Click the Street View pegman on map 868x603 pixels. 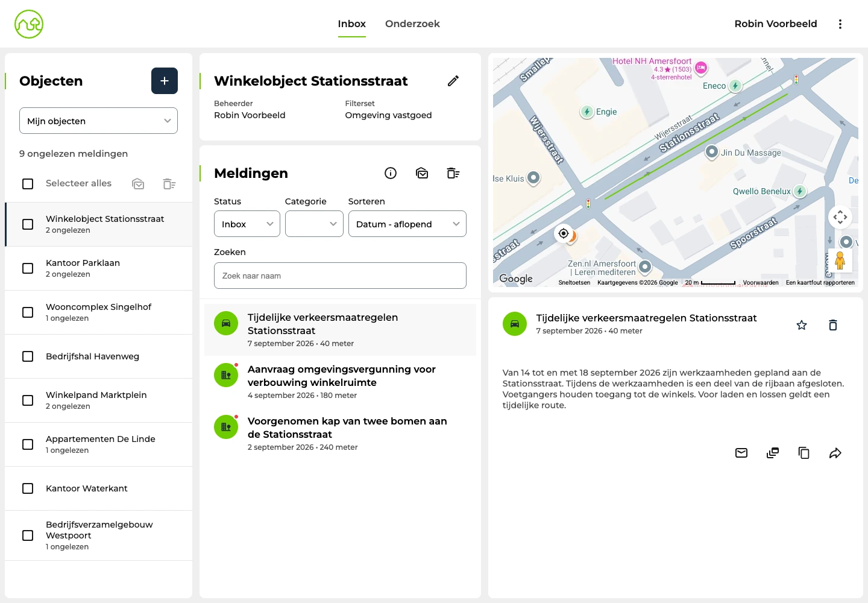(x=840, y=260)
